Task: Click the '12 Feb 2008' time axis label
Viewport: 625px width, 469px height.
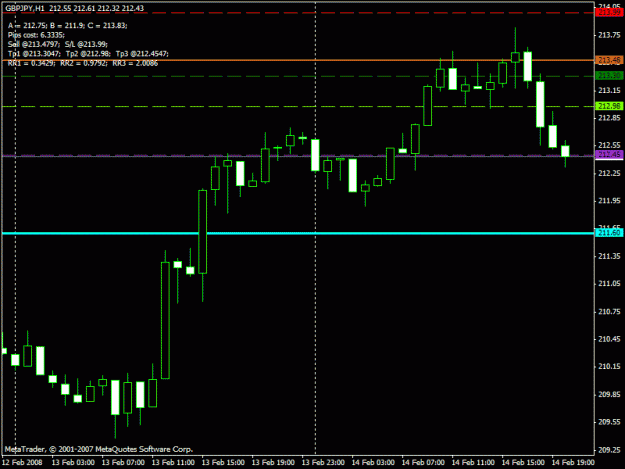Action: (22, 462)
